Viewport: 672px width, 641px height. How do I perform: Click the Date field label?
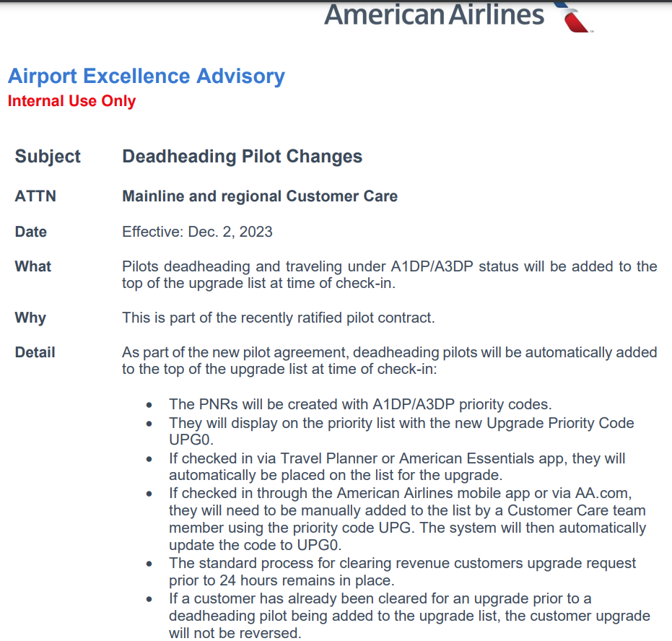tap(30, 232)
